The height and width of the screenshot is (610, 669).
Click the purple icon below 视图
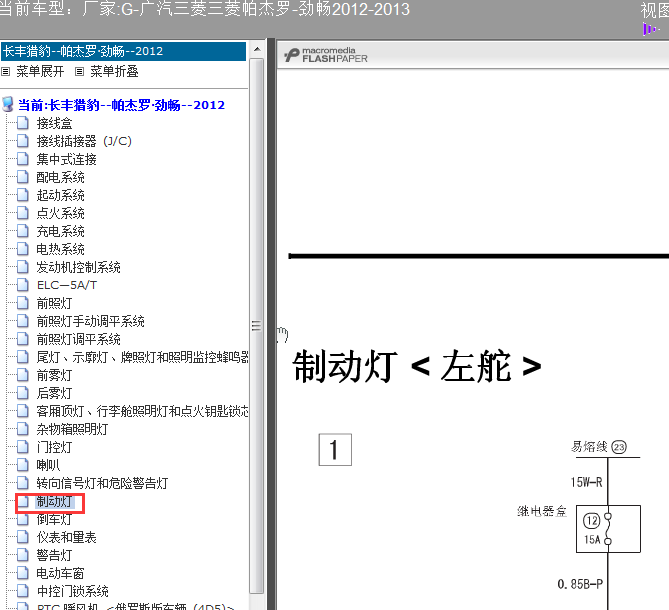click(x=651, y=29)
